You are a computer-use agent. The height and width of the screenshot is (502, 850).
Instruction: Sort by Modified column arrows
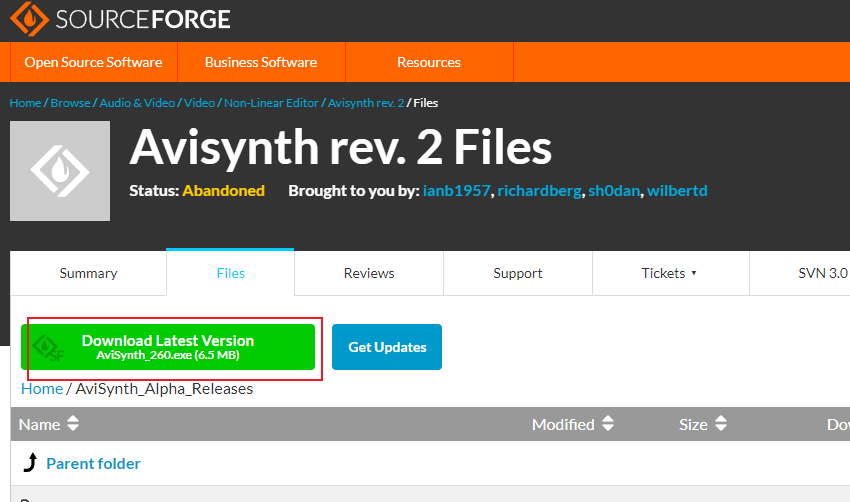(x=607, y=425)
